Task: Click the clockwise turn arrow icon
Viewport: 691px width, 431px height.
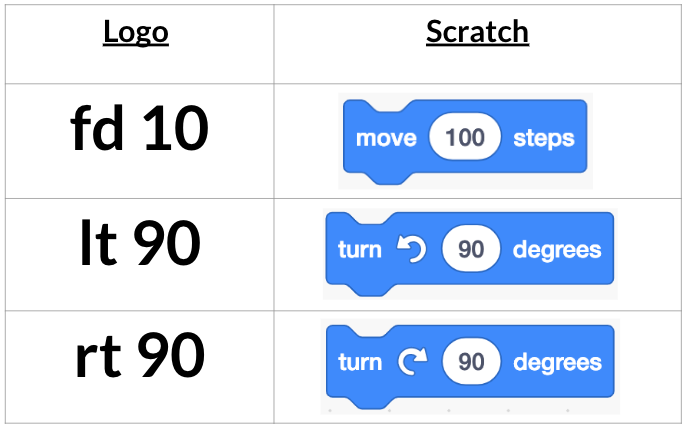Action: pyautogui.click(x=412, y=361)
